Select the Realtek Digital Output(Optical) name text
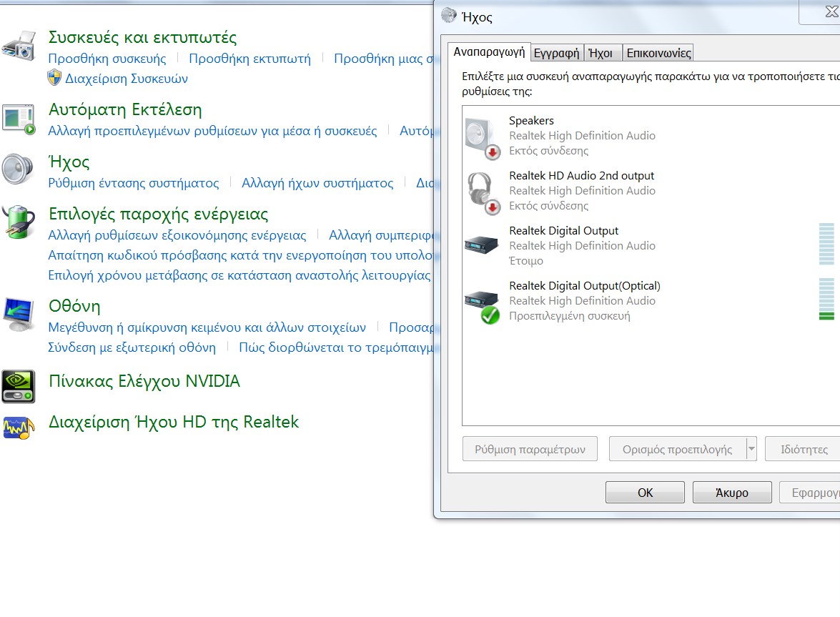 click(585, 286)
